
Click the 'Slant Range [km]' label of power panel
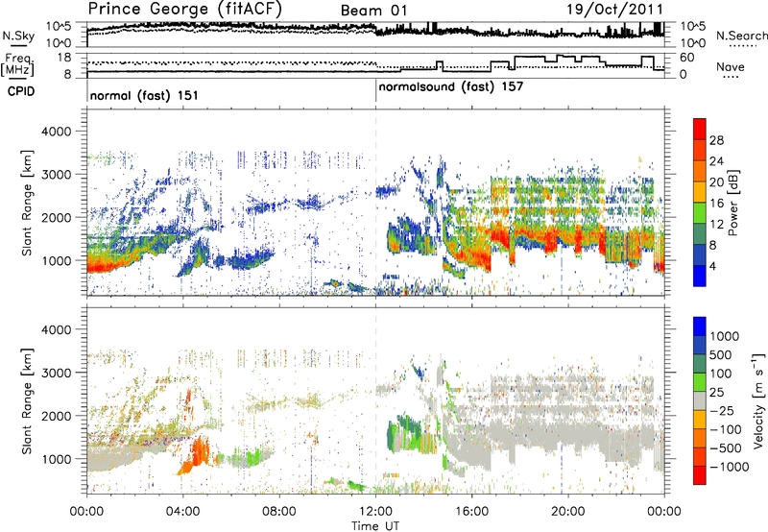coord(28,203)
